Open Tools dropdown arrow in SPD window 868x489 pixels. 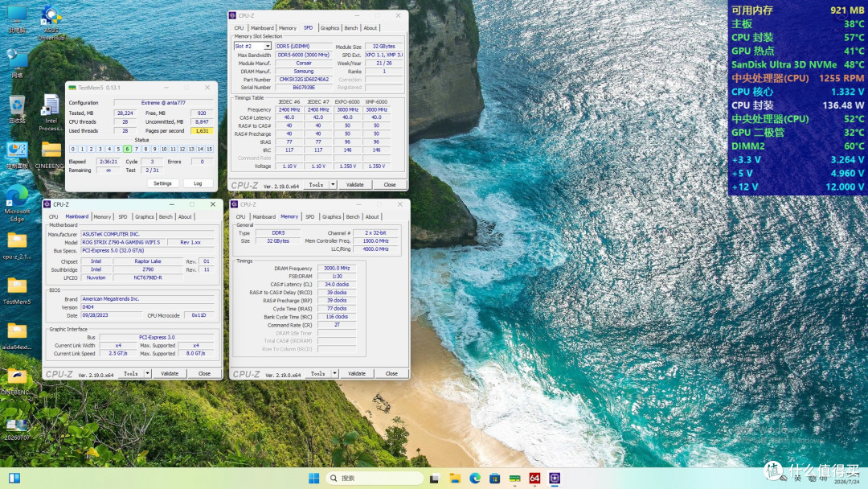pos(333,184)
